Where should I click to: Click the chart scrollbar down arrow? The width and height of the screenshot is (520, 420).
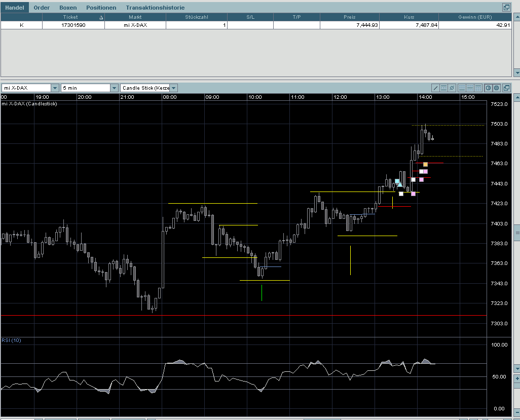point(516,369)
